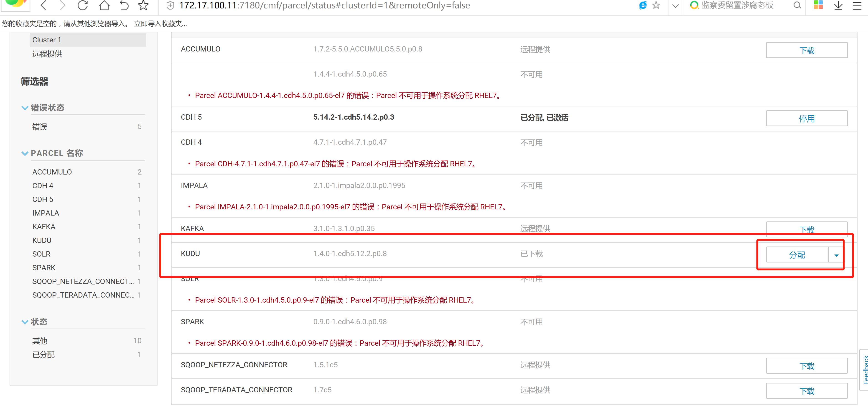
Task: Switch to IE compatibility mode icon
Action: (x=643, y=5)
